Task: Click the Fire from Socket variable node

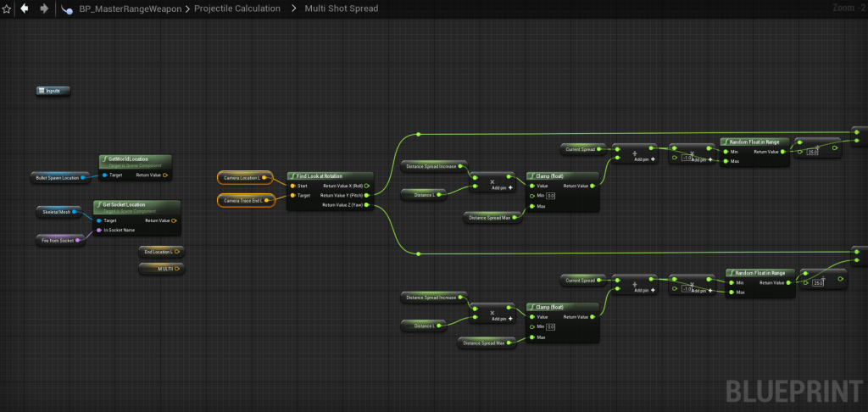Action: [58, 241]
